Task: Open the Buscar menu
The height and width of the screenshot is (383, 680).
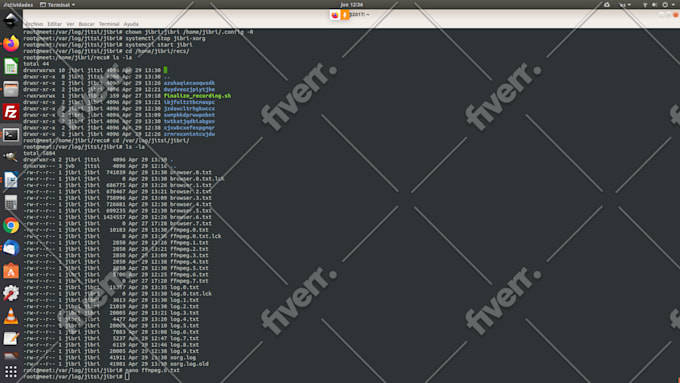Action: click(86, 24)
